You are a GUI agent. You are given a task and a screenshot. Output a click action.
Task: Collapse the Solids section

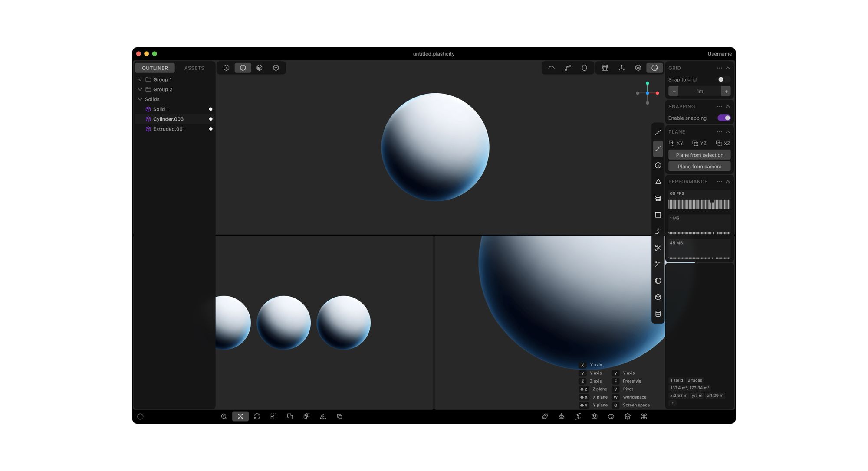click(x=140, y=99)
